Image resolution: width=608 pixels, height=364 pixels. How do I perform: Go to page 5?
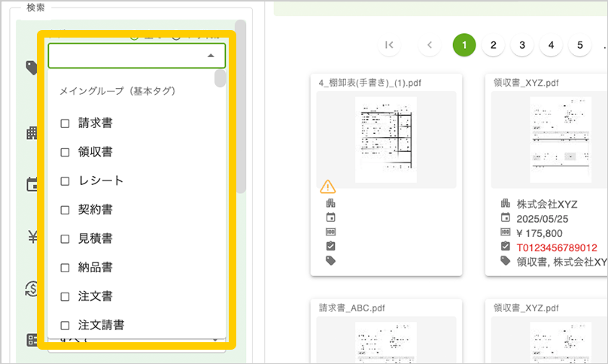(580, 45)
